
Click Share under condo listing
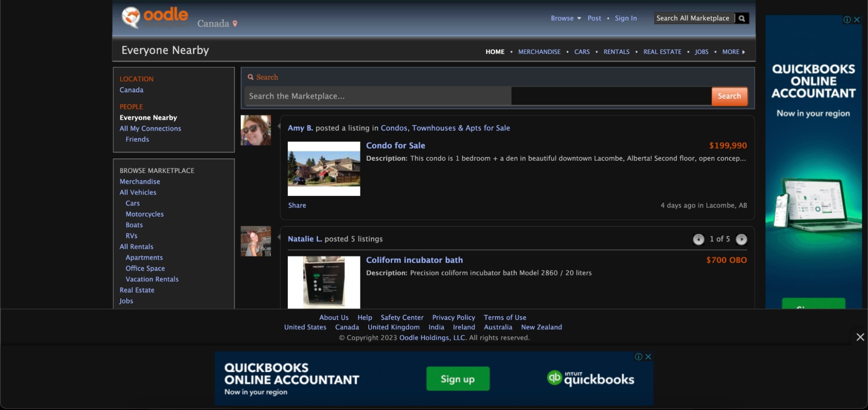pyautogui.click(x=297, y=205)
